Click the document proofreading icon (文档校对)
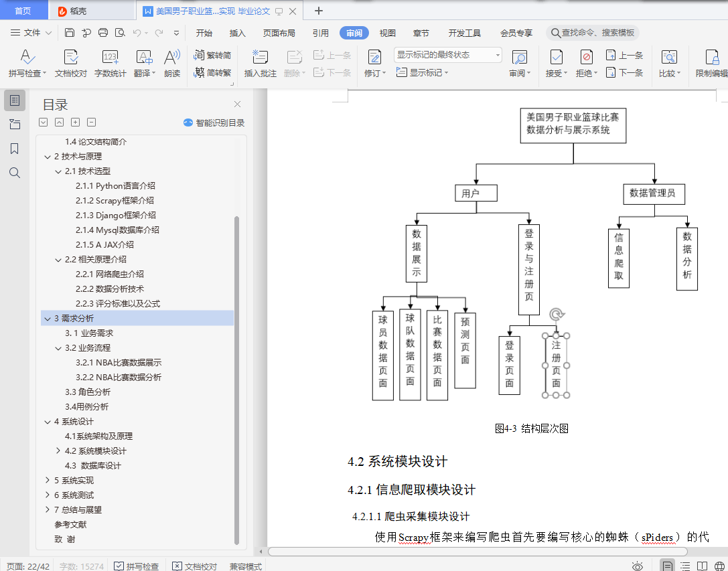The width and height of the screenshot is (728, 571). [x=70, y=63]
